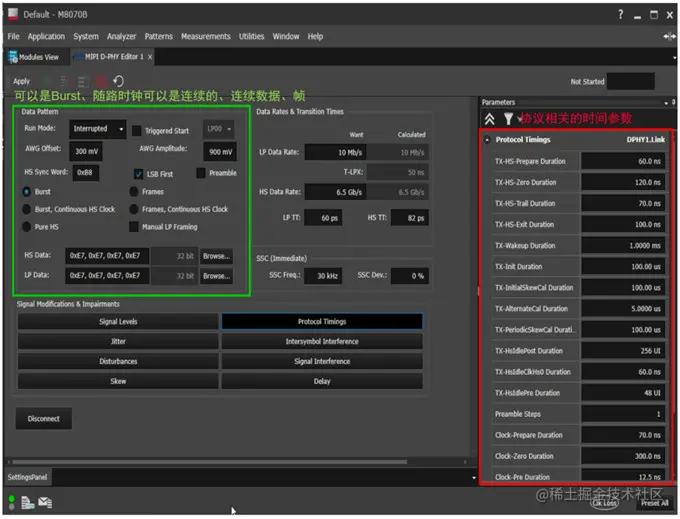The height and width of the screenshot is (519, 680).
Task: Collapse the Protocol Timings group expander
Action: coord(487,140)
